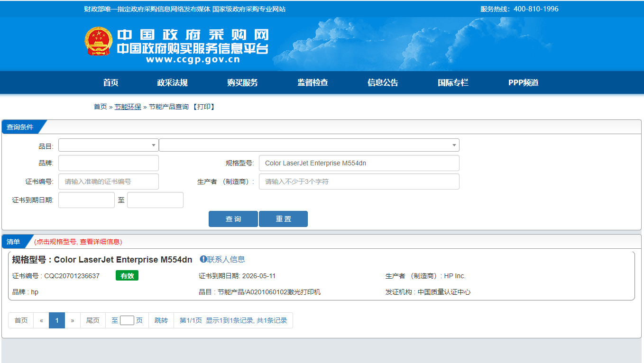Screen dimensions: 644x363
Task: Click the 联系人信息 info icon
Action: click(203, 259)
